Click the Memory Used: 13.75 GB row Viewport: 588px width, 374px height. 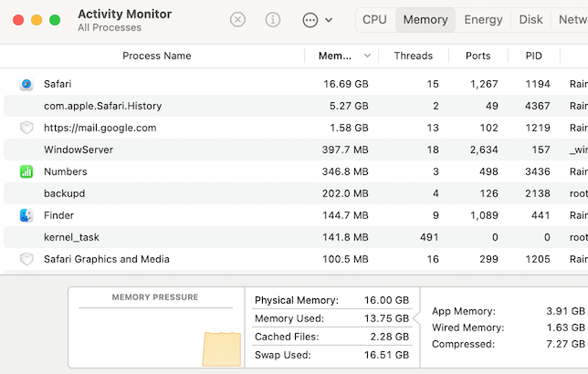click(x=331, y=318)
